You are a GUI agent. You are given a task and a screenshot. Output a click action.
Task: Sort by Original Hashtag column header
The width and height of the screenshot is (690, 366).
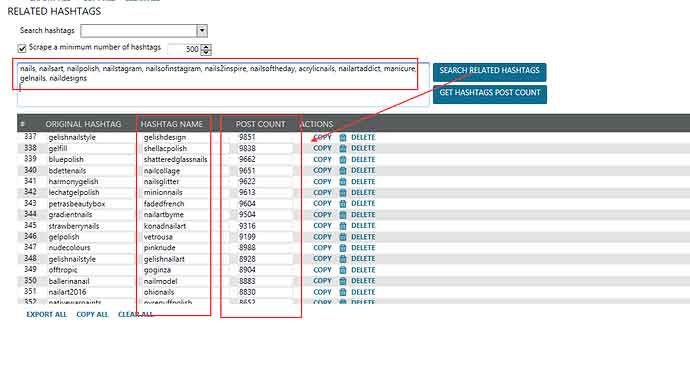point(83,124)
